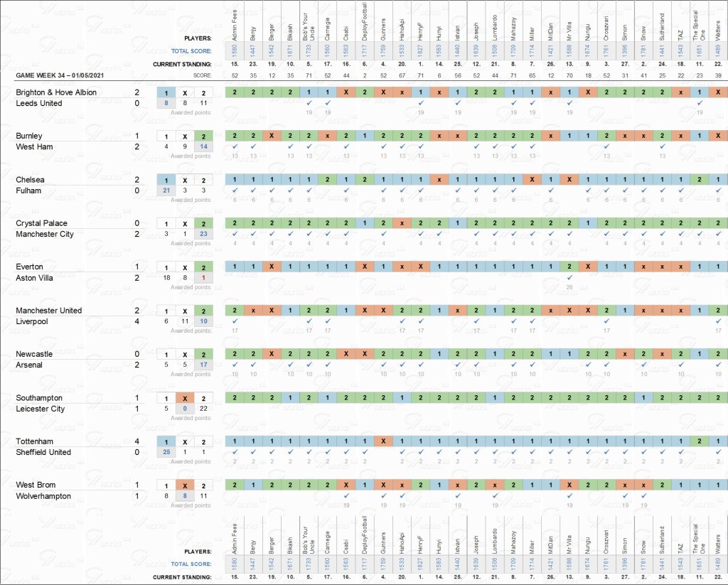Click Mr Villa's checkmark in Everton row
This screenshot has height=585, width=728.
[570, 278]
